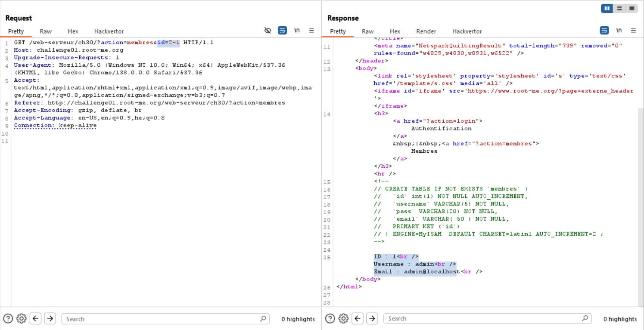Viewport: 644px width, 330px height.
Task: Toggle word wrap in the Request editor
Action: pos(282,30)
